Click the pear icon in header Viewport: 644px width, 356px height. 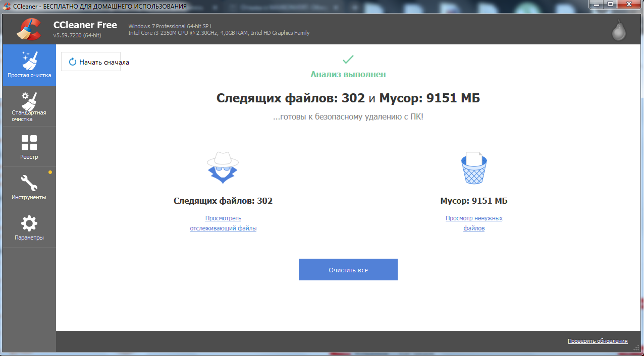click(619, 30)
